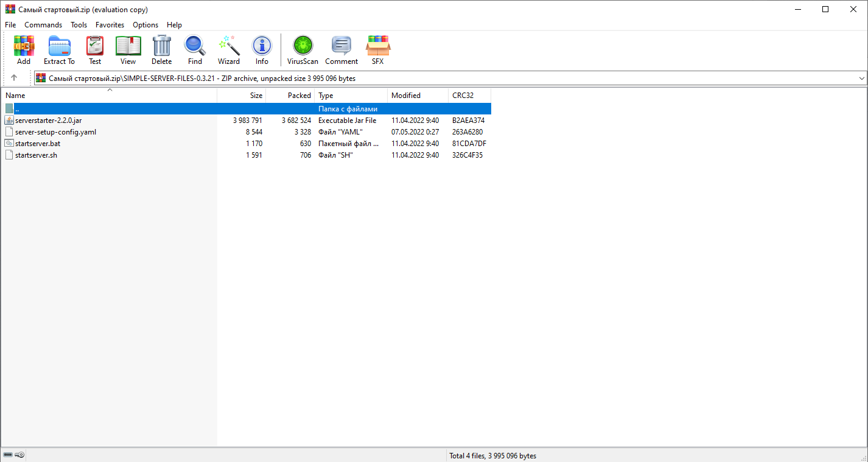
Task: Select file serverstarter-2.2.0.jar
Action: pos(48,121)
